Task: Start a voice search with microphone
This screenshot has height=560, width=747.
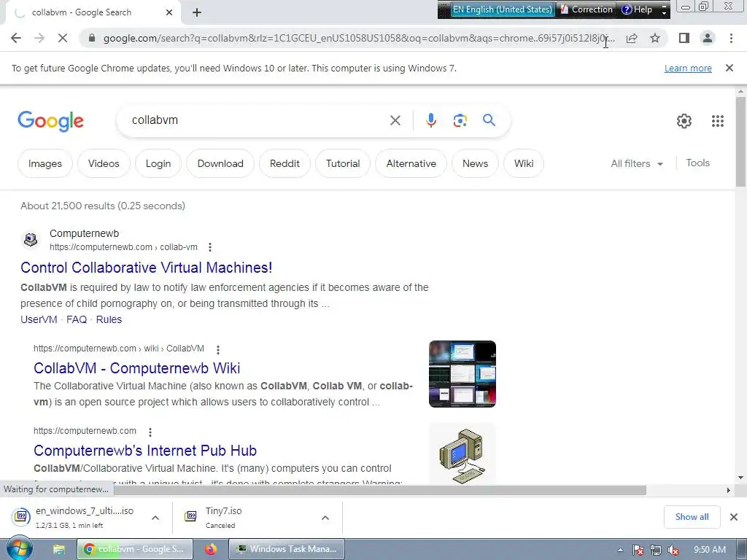Action: click(x=430, y=120)
